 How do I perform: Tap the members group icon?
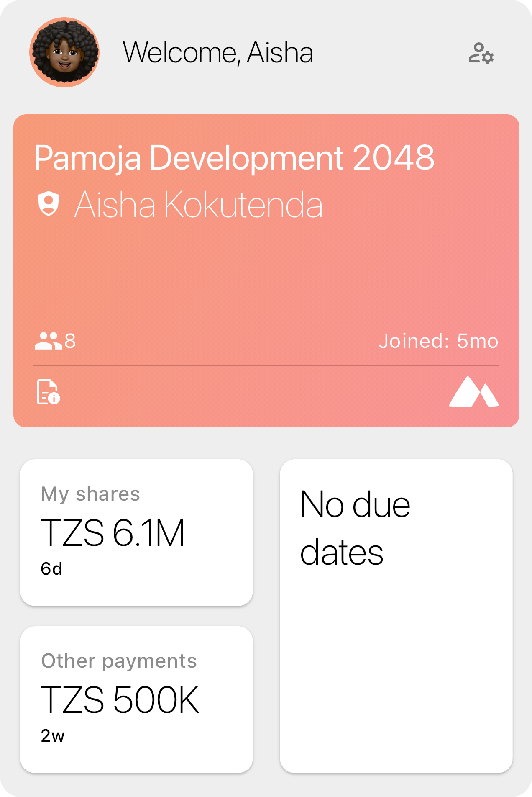48,341
